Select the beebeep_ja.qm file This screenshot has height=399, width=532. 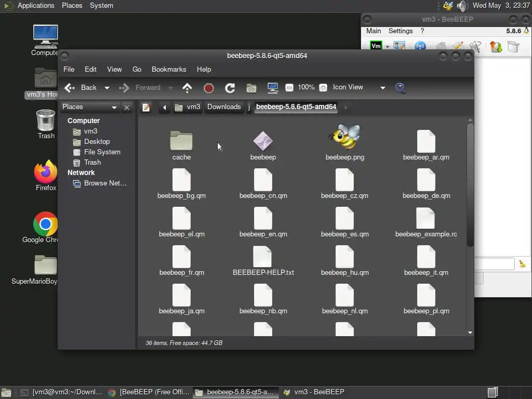[x=181, y=300]
